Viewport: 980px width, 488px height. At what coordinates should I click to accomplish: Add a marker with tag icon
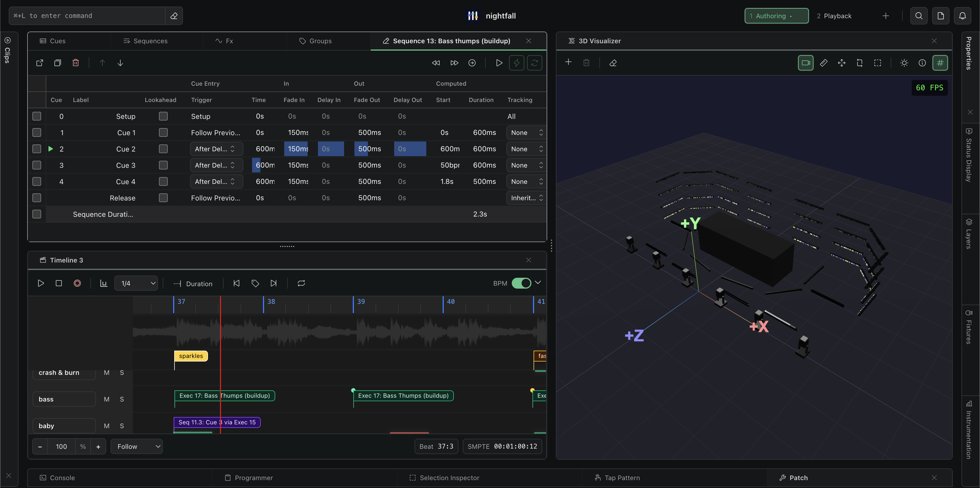tap(255, 283)
